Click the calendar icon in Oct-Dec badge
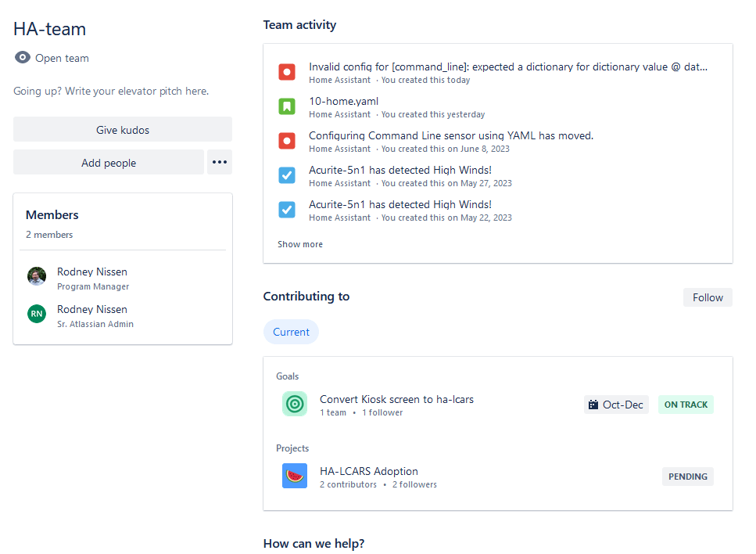756x554 pixels. click(x=593, y=405)
